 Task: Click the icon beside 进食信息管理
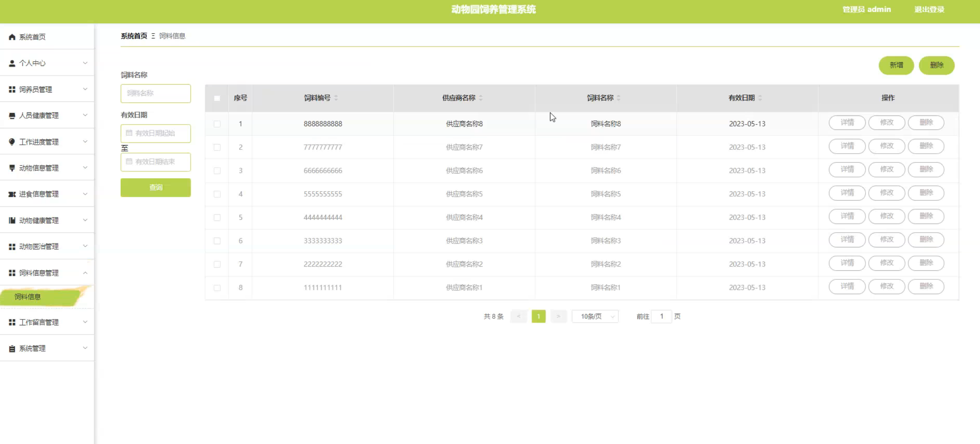12,194
